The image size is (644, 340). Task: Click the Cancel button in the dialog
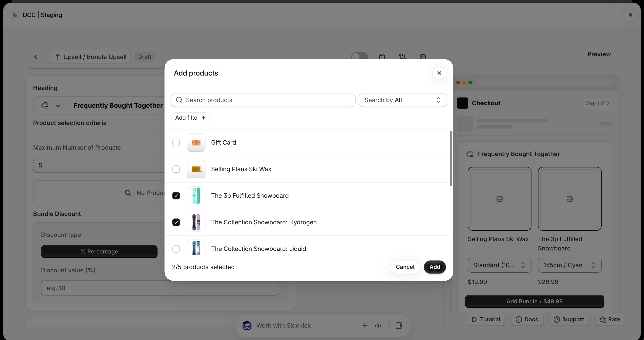405,267
